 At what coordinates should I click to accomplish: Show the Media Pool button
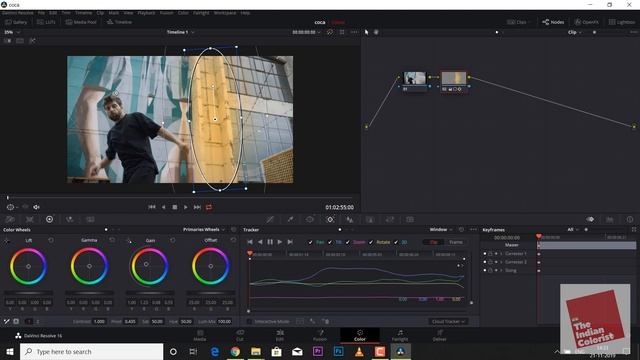coord(81,22)
